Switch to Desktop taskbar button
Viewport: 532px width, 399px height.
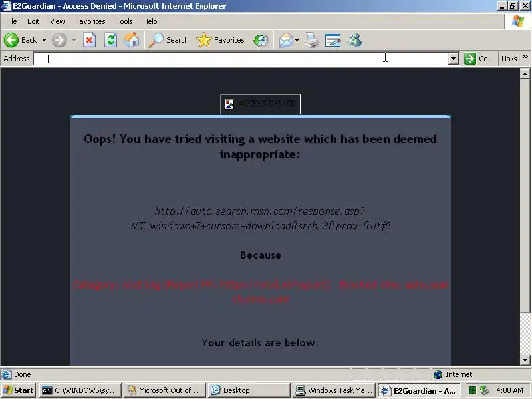pyautogui.click(x=249, y=390)
